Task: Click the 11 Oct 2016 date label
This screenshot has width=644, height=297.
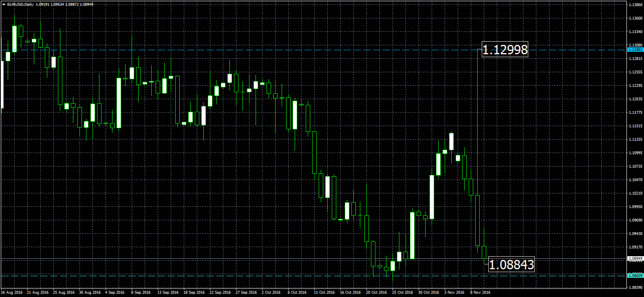Action: coord(324,293)
